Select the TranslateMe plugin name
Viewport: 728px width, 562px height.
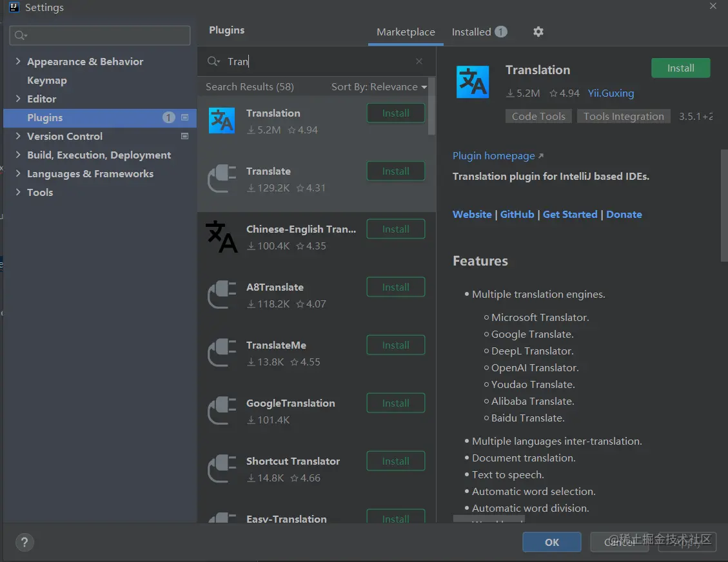tap(276, 345)
